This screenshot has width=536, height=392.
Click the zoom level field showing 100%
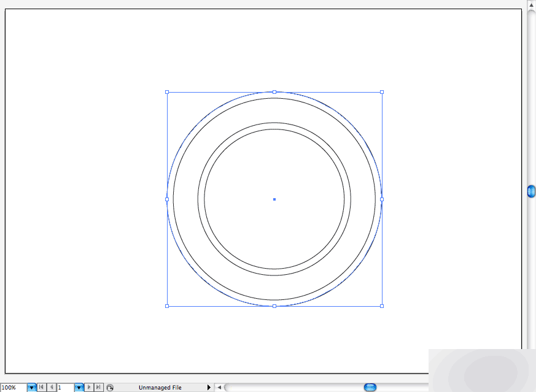click(x=14, y=388)
